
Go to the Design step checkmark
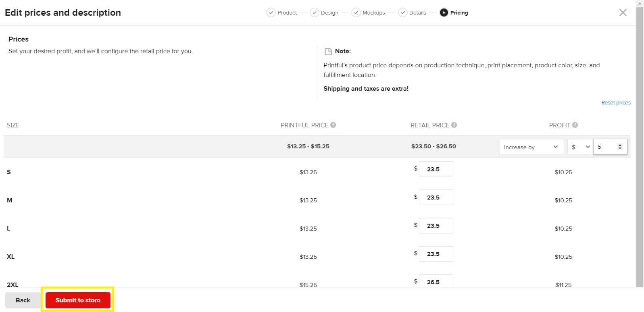314,12
